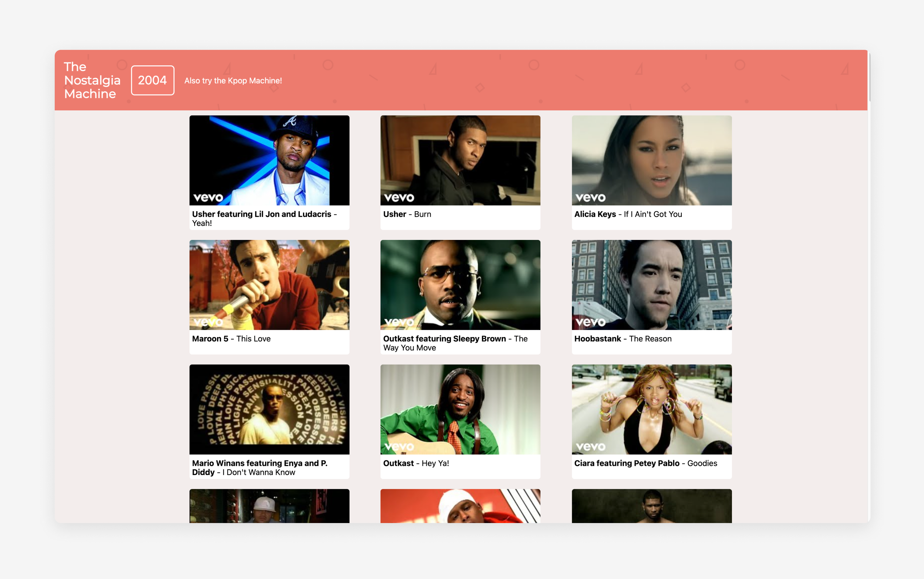
Task: Click 'Mario Winans featuring Enya and P. Diddy' caption
Action: (260, 468)
